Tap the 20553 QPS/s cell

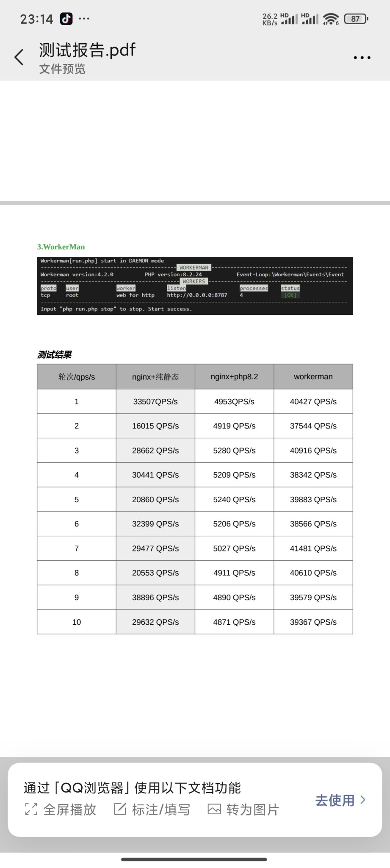click(x=155, y=573)
